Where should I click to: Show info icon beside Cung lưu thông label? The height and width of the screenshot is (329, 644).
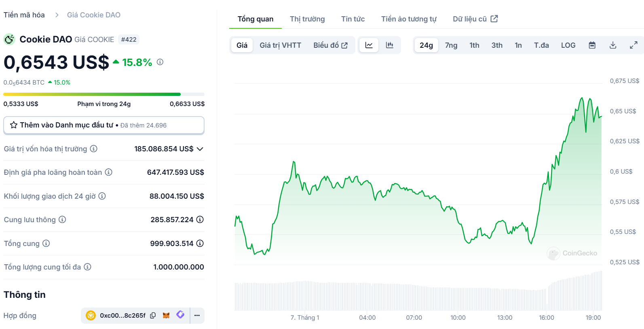click(62, 219)
